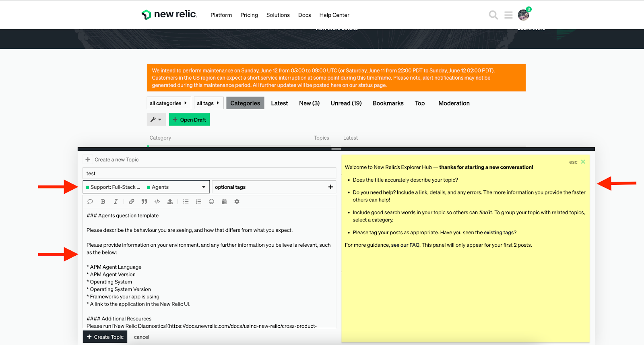Apply italic formatting in composer toolbar
Image resolution: width=644 pixels, height=345 pixels.
click(x=116, y=202)
